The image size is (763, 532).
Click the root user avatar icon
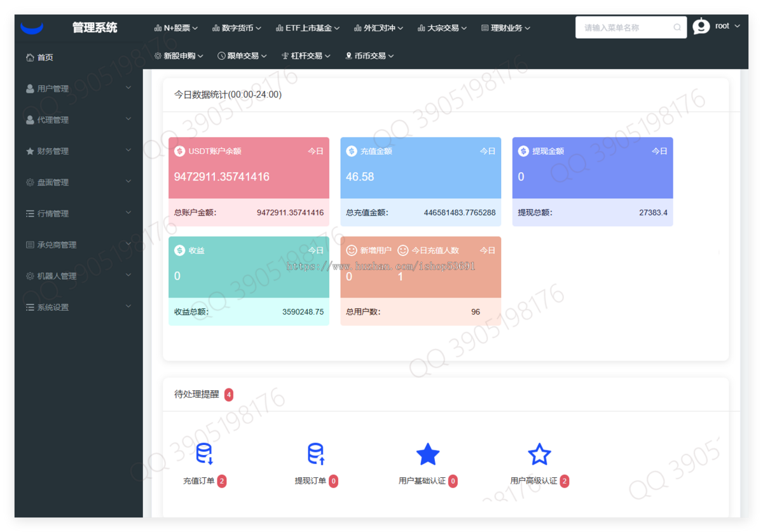(701, 27)
